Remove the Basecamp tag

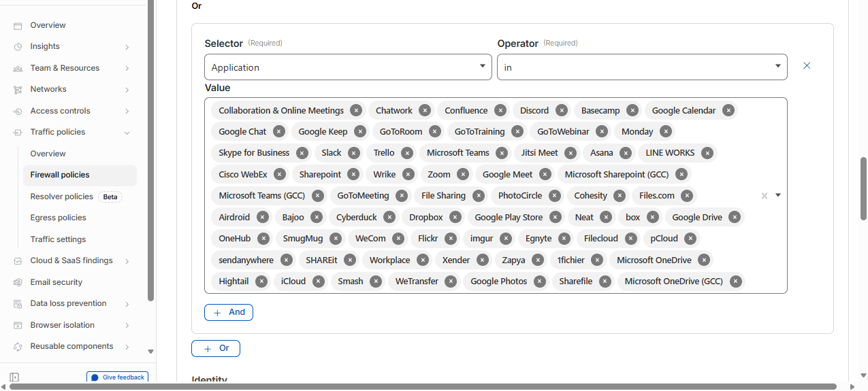(632, 110)
